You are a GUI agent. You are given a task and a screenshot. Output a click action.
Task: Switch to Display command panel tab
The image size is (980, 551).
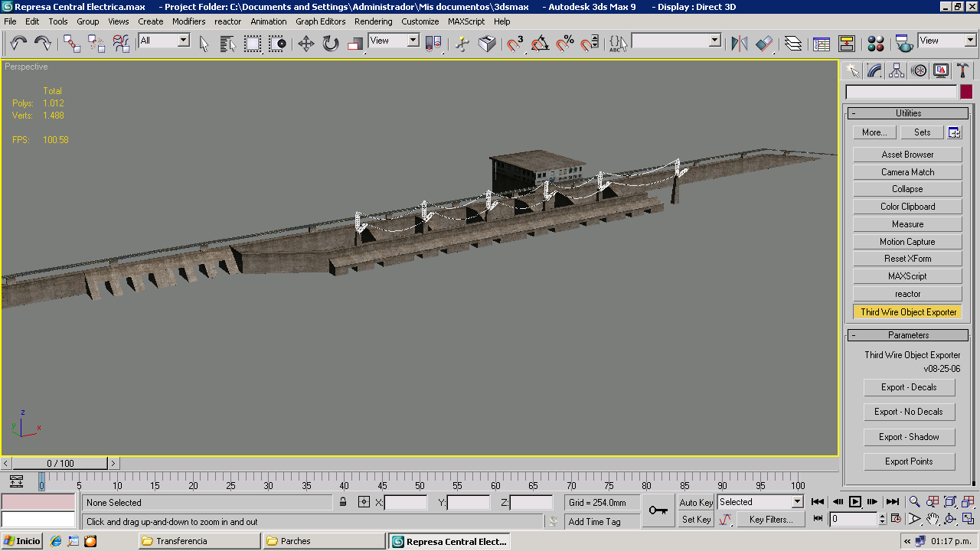(x=941, y=71)
